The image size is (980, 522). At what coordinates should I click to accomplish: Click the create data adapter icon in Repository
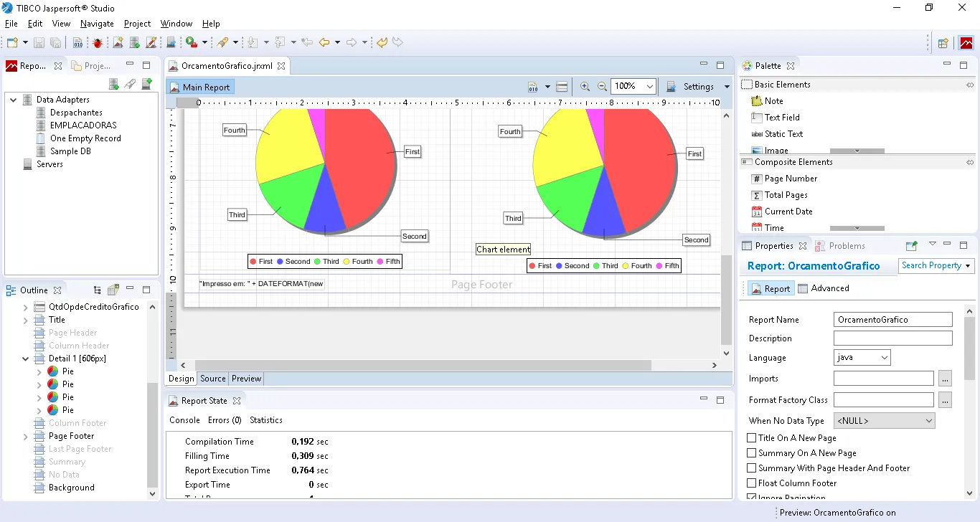point(113,84)
